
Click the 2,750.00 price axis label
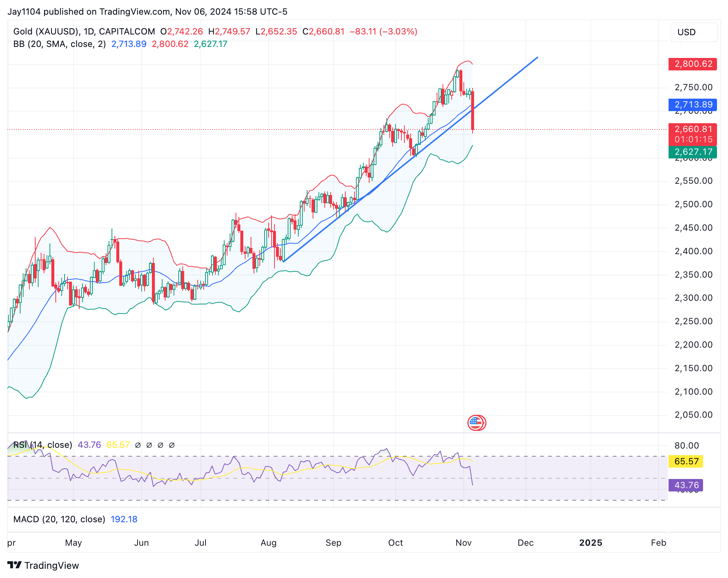pyautogui.click(x=694, y=87)
